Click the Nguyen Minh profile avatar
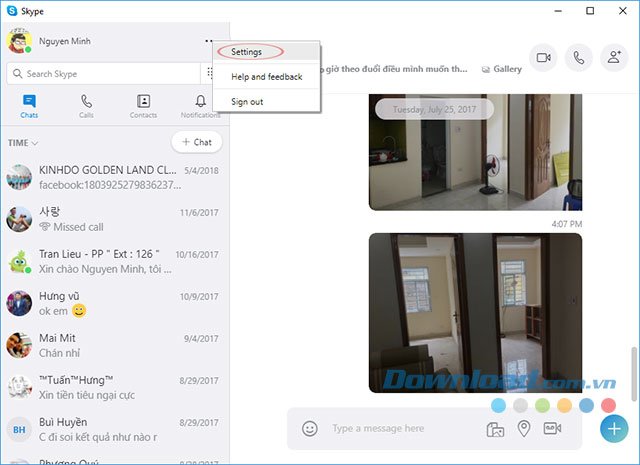 coord(19,41)
